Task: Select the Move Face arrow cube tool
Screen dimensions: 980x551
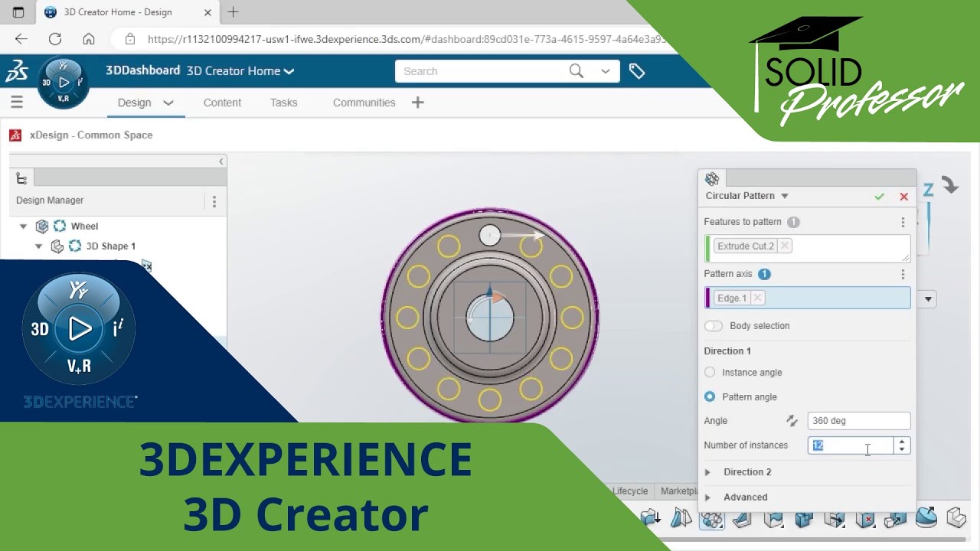Action: (835, 519)
